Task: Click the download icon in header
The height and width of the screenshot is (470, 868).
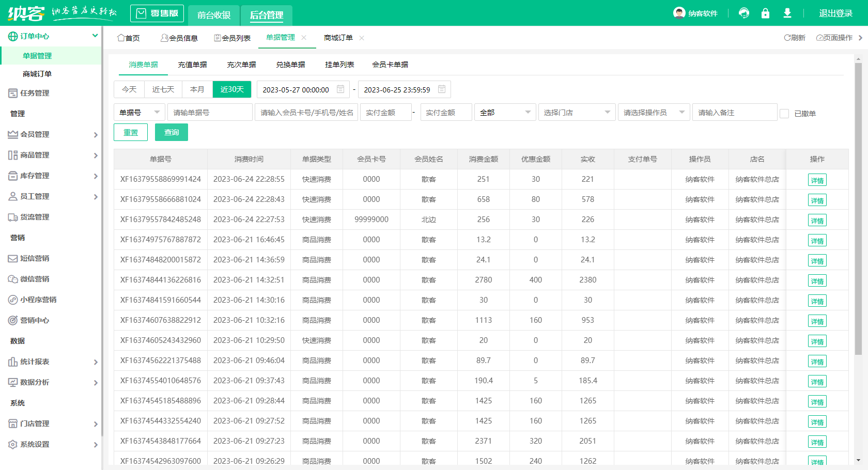Action: pyautogui.click(x=787, y=13)
